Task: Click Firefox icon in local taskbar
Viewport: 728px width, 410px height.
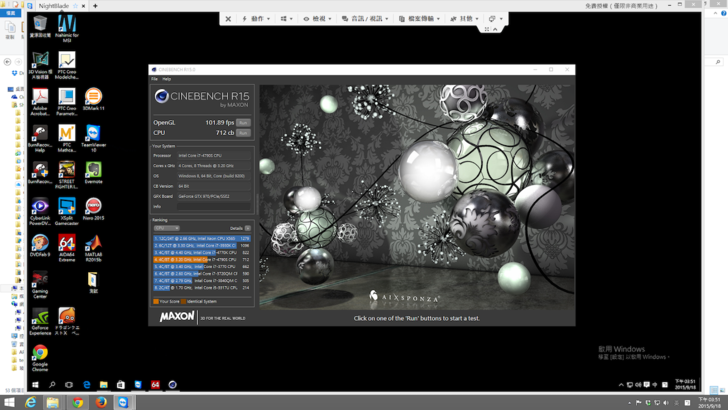Action: point(101,402)
